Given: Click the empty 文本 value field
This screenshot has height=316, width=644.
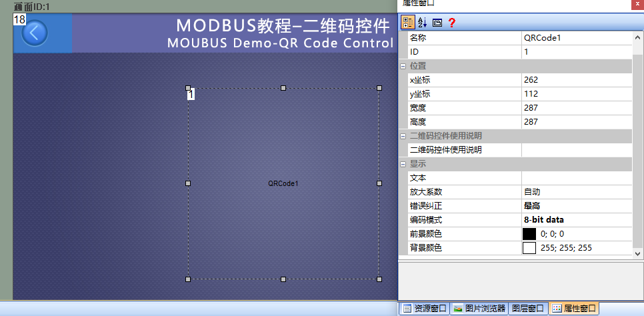Looking at the screenshot, I should point(577,178).
